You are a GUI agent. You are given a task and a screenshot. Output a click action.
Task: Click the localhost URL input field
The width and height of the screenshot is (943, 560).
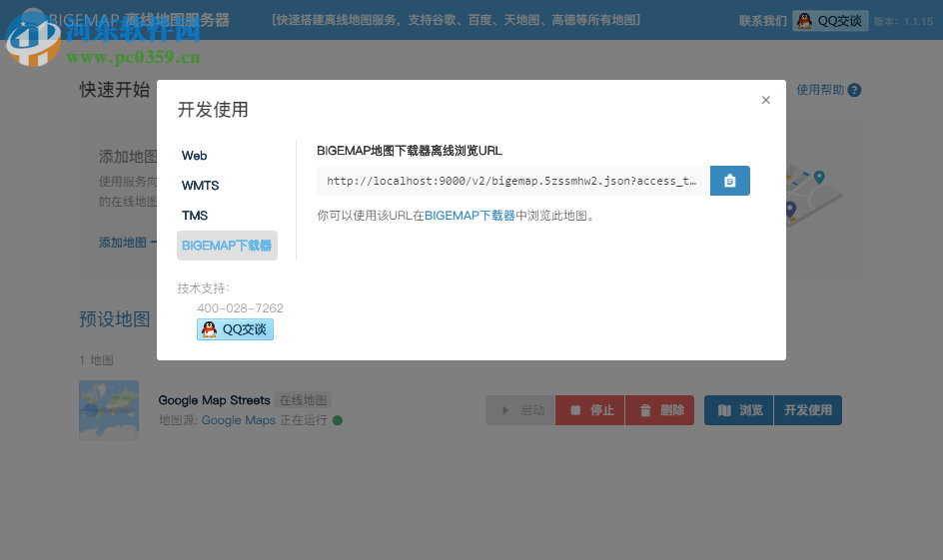(x=513, y=181)
